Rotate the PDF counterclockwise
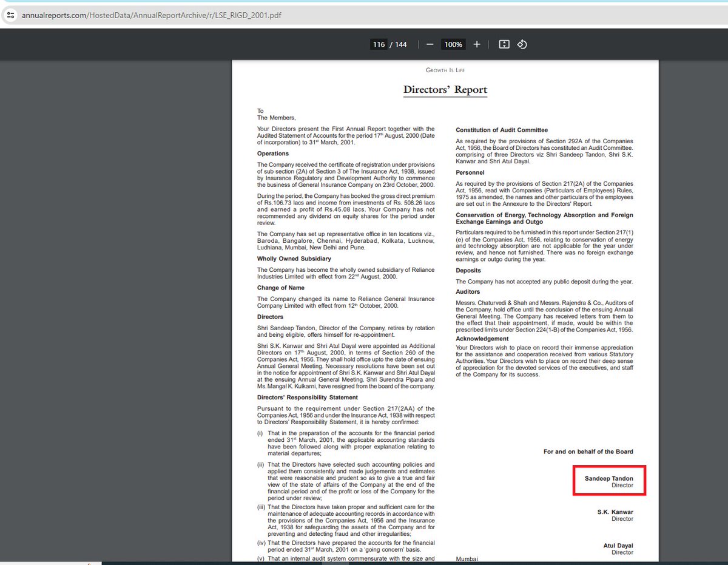 point(522,44)
